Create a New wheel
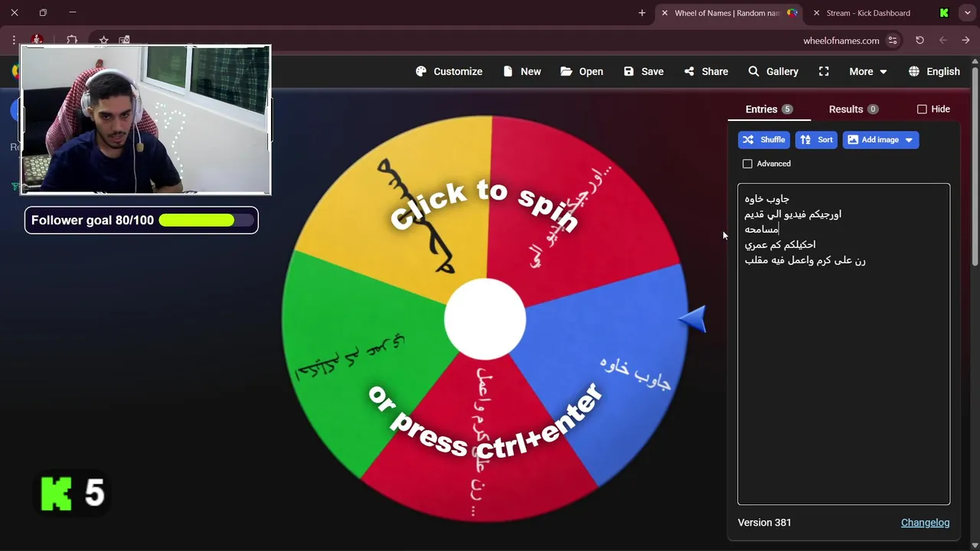Viewport: 980px width, 551px height. tap(522, 71)
